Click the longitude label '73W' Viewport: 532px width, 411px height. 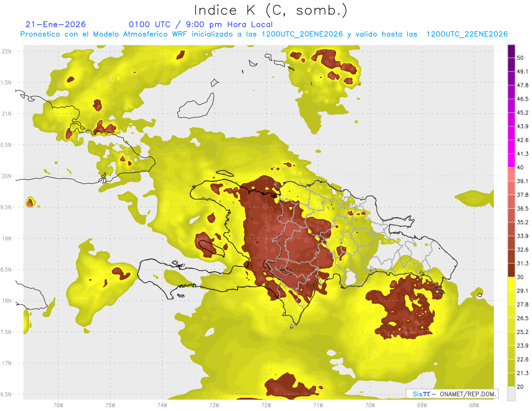(214, 405)
